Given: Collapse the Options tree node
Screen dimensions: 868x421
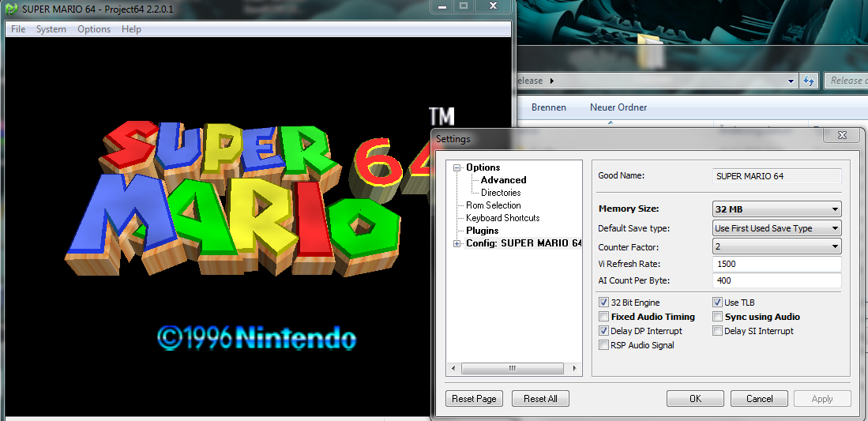Looking at the screenshot, I should click(457, 167).
